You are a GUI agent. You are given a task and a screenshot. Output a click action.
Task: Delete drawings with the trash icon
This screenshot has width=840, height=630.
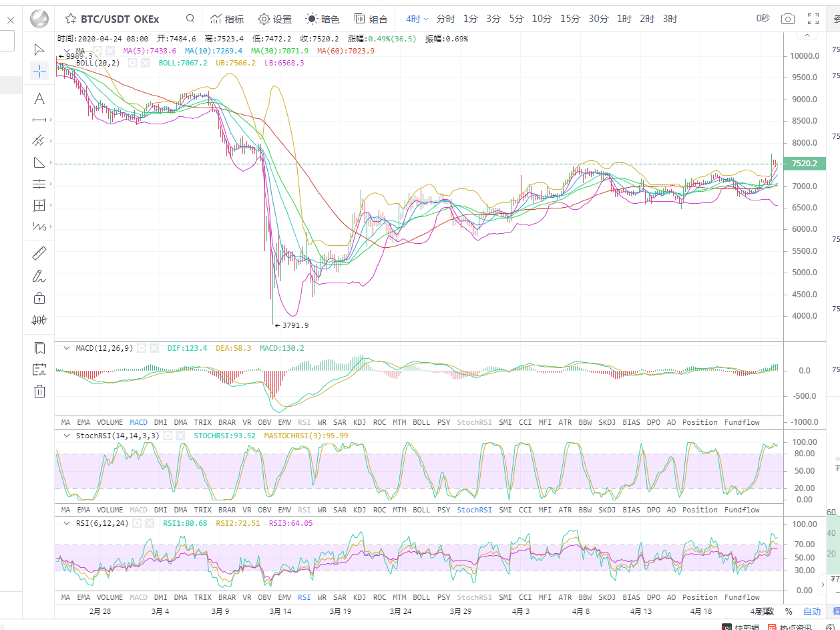(x=39, y=391)
